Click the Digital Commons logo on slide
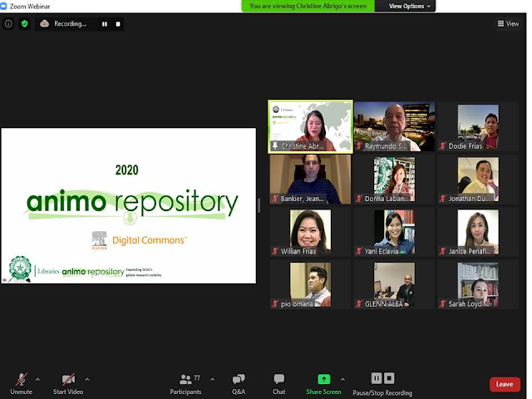This screenshot has width=532, height=399. point(140,240)
